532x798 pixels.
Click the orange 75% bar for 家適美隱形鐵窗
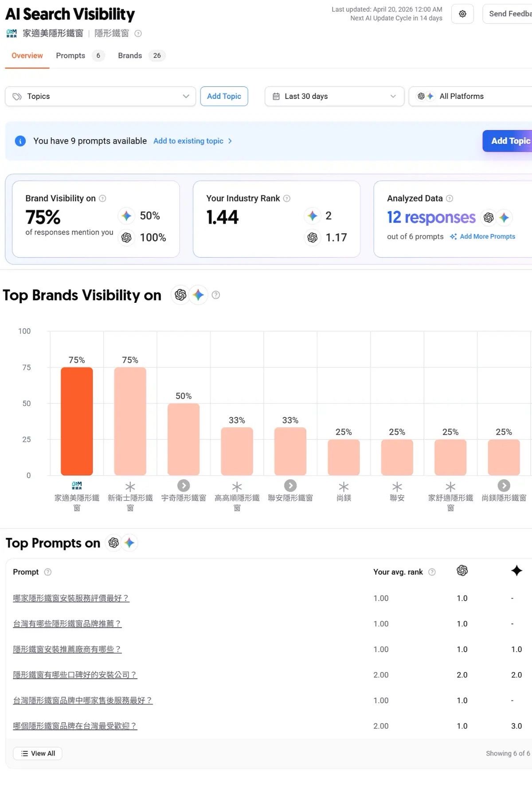coord(77,421)
